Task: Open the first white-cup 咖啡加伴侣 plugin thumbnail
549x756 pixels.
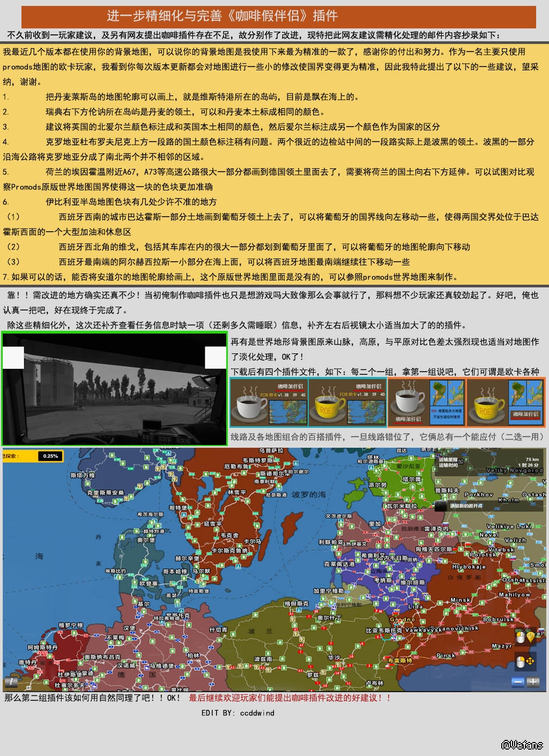Action: (269, 402)
